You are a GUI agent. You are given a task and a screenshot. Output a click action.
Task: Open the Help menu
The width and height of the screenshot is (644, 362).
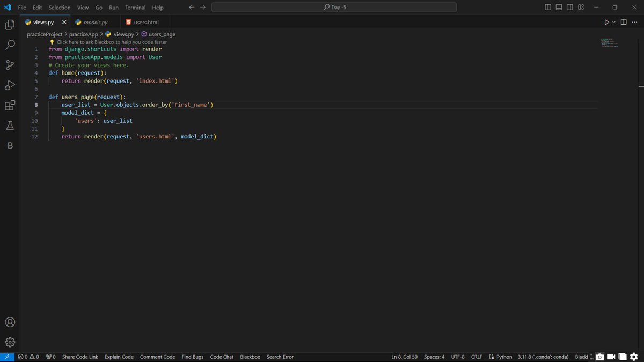coord(158,8)
